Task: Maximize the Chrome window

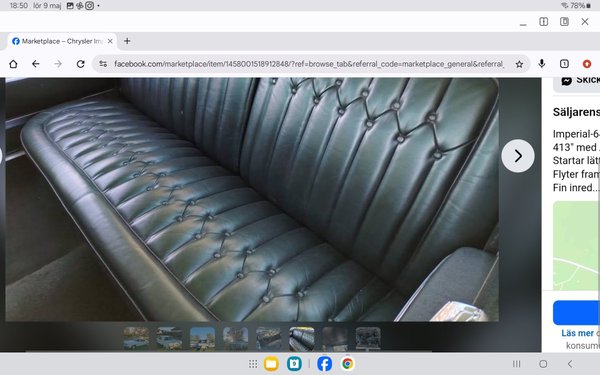Action: (564, 22)
